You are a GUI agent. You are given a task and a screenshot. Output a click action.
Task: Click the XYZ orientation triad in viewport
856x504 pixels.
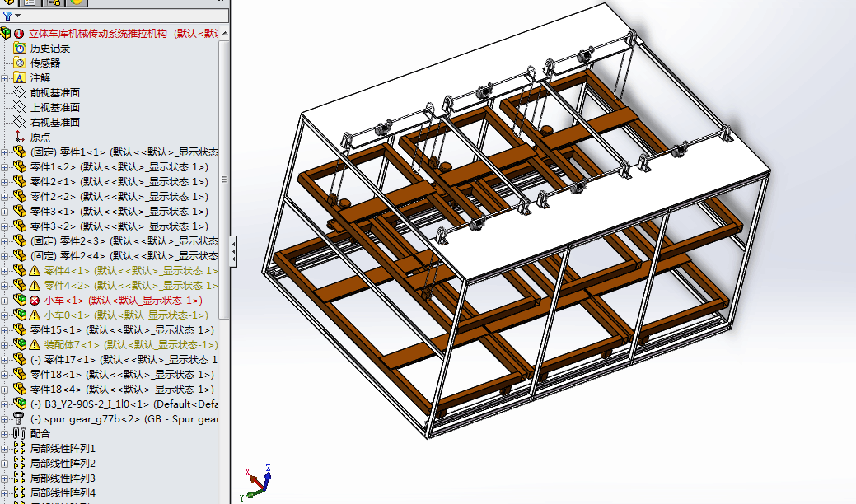pos(256,483)
